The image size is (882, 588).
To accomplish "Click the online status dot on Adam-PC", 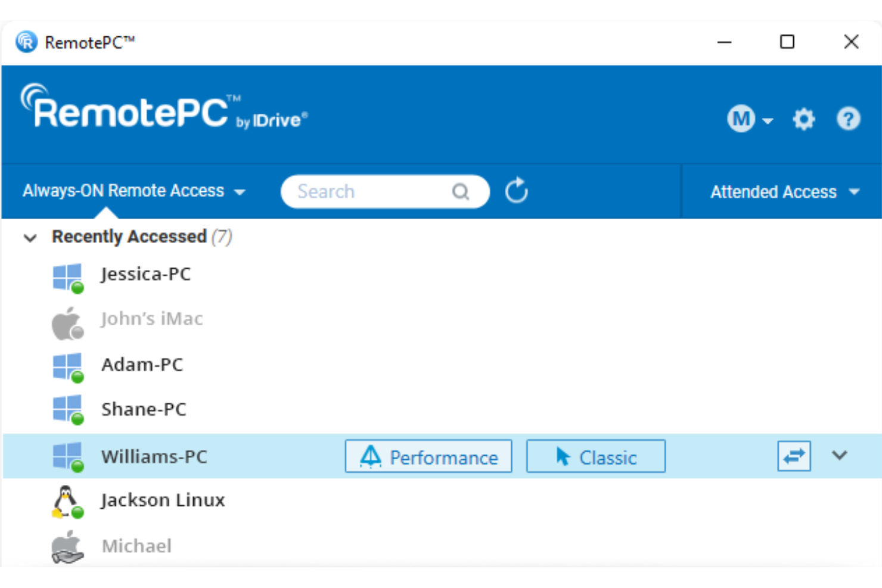I will pos(78,377).
